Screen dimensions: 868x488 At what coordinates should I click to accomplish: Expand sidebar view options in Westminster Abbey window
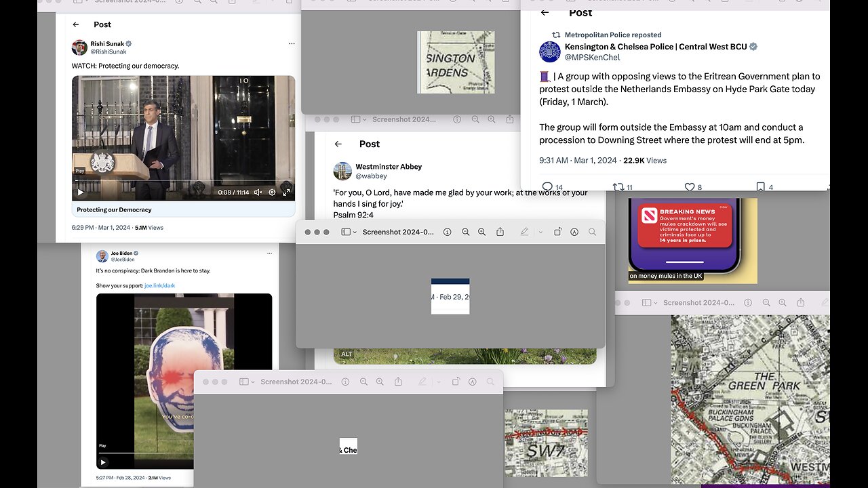(364, 120)
